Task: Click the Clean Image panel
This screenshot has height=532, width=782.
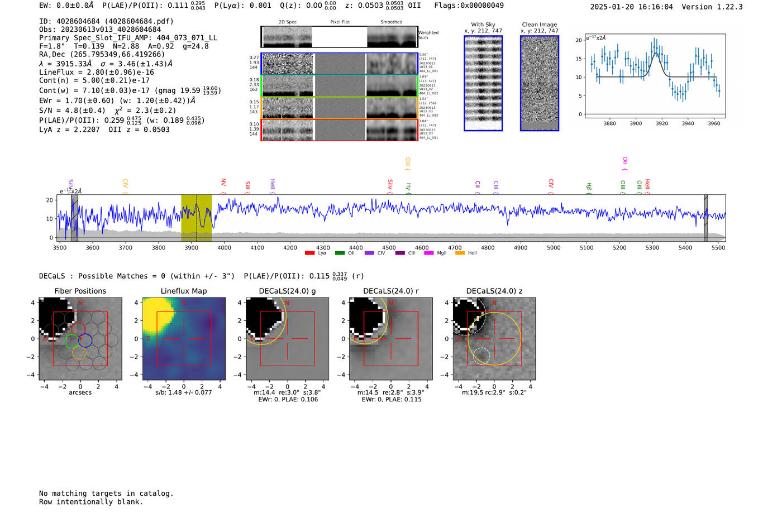Action: point(540,83)
